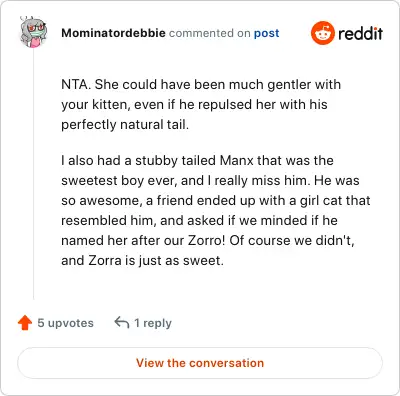Image resolution: width=400 pixels, height=396 pixels.
Task: Follow the blue "post" link
Action: (x=267, y=34)
